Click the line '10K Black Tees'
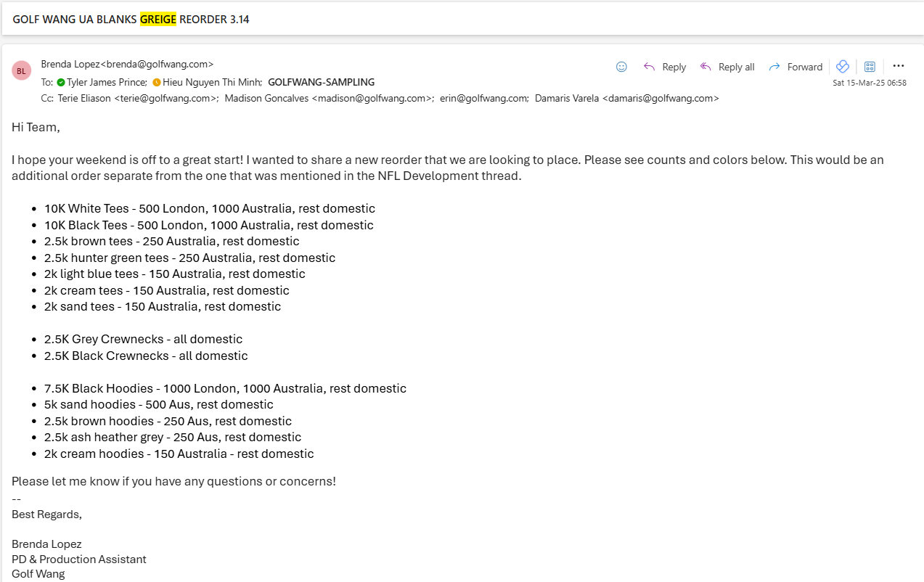The image size is (924, 582). tap(209, 225)
